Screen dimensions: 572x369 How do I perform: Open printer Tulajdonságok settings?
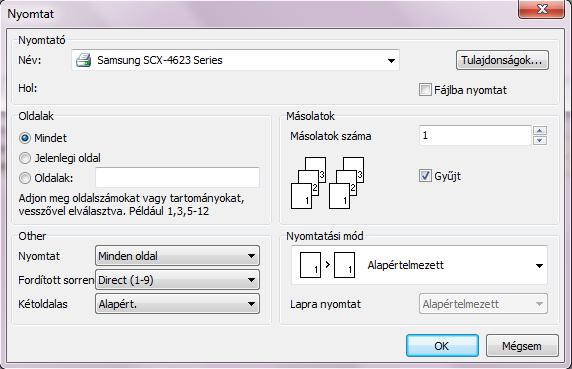point(502,60)
